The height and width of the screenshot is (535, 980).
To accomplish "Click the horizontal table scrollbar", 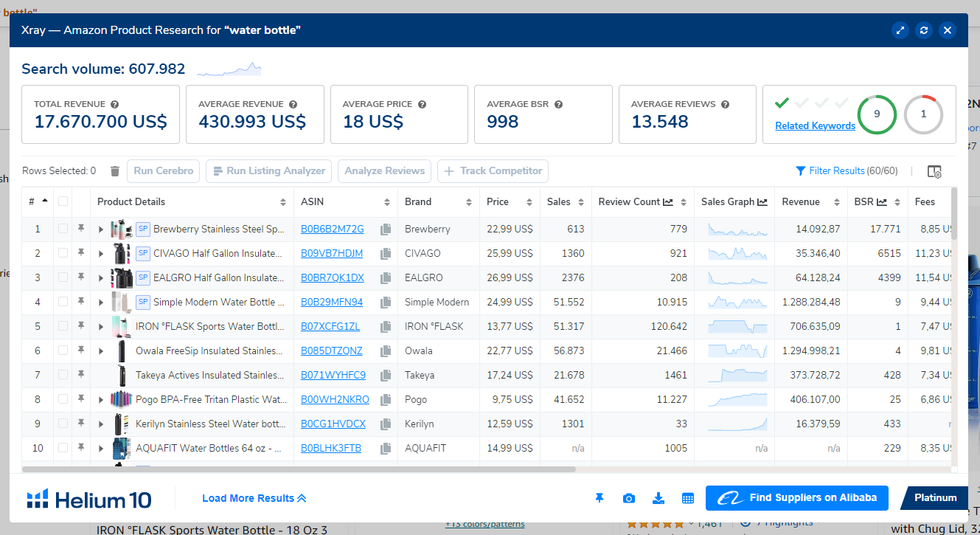I will coord(299,469).
